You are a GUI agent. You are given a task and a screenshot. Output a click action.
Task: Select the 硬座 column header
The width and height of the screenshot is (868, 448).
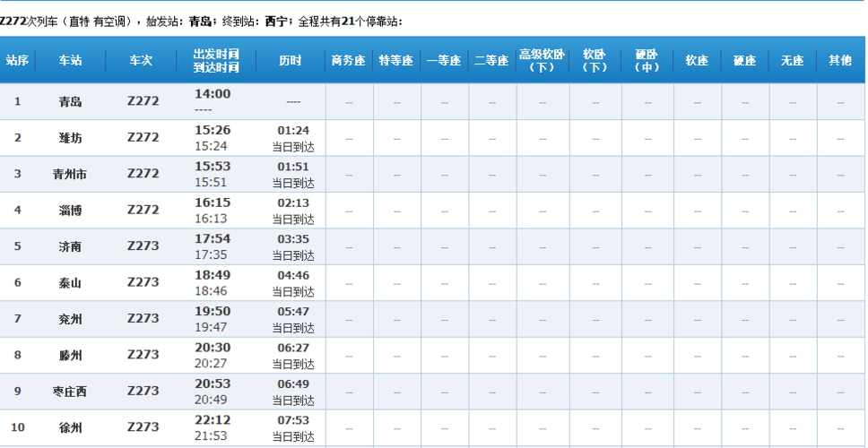[x=744, y=61]
